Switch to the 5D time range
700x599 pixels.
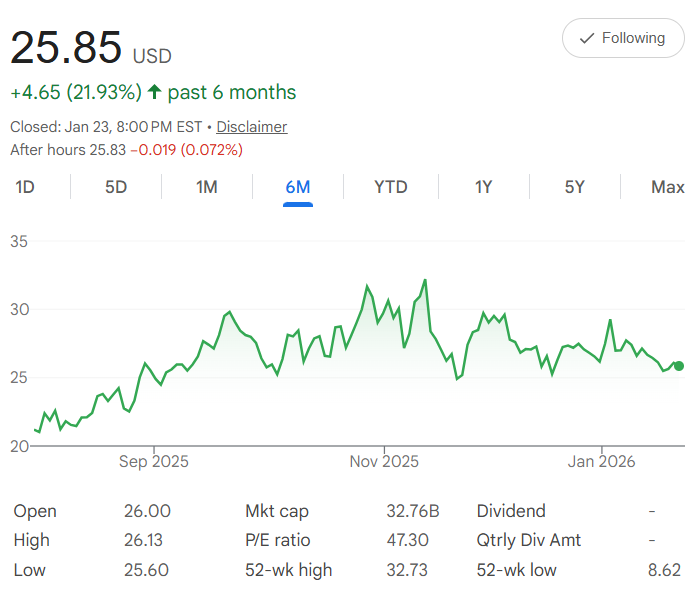point(116,187)
